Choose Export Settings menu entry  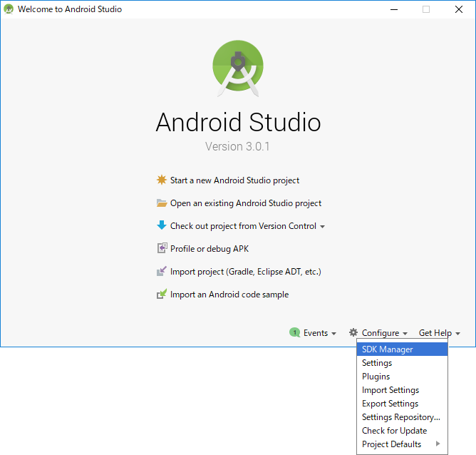(402, 404)
